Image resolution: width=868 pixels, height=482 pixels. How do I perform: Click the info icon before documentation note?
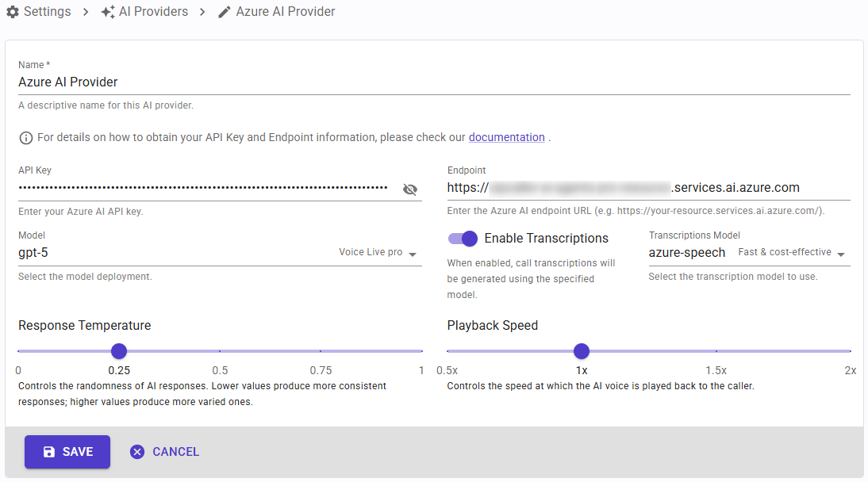pyautogui.click(x=26, y=138)
